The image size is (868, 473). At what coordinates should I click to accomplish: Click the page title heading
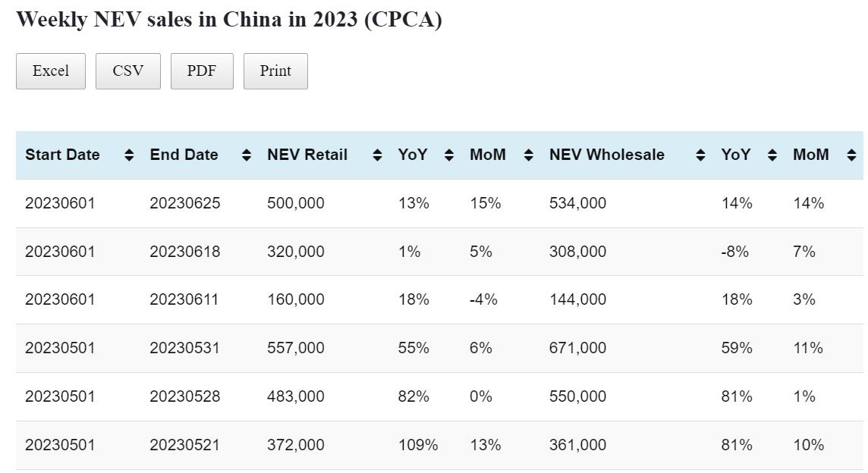click(x=228, y=20)
